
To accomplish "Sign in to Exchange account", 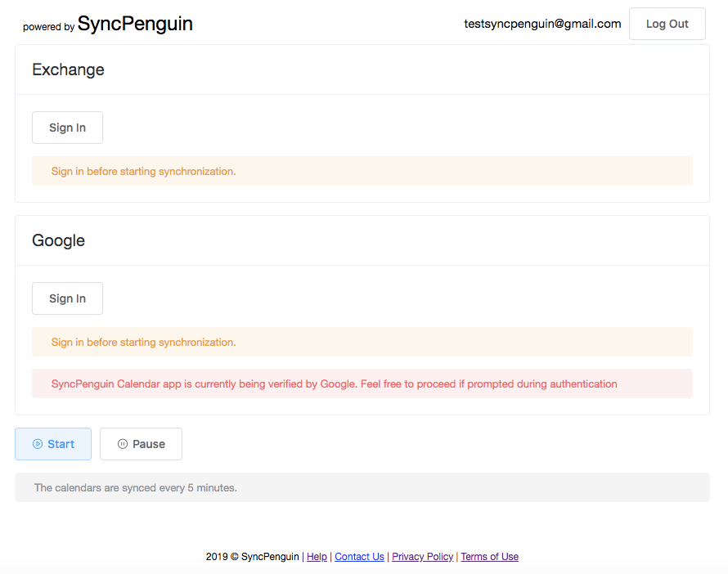I will pyautogui.click(x=67, y=128).
